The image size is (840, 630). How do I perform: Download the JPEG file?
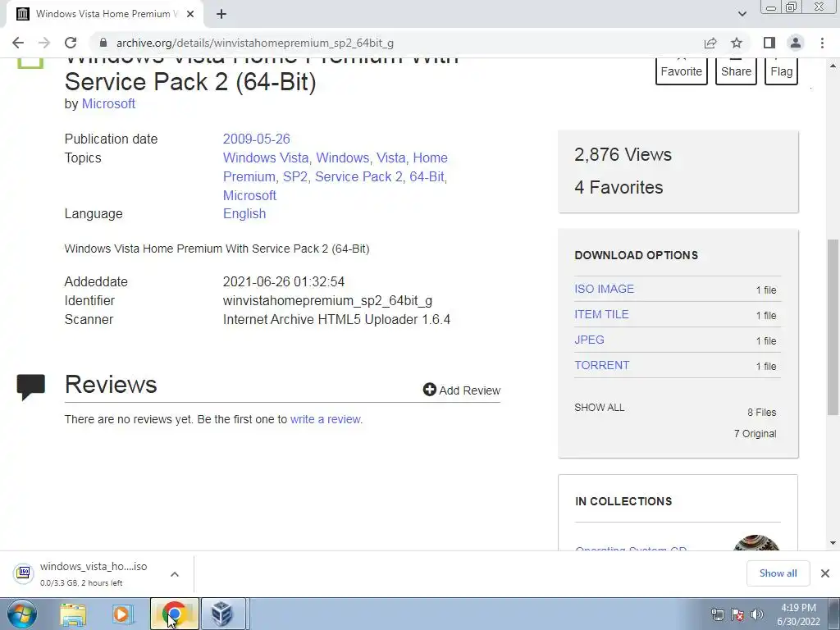pyautogui.click(x=589, y=340)
